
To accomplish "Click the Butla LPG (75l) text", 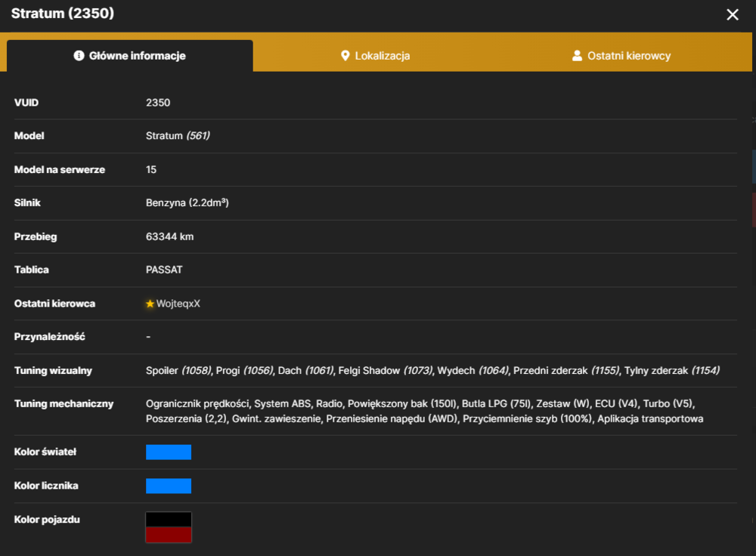I will (496, 403).
